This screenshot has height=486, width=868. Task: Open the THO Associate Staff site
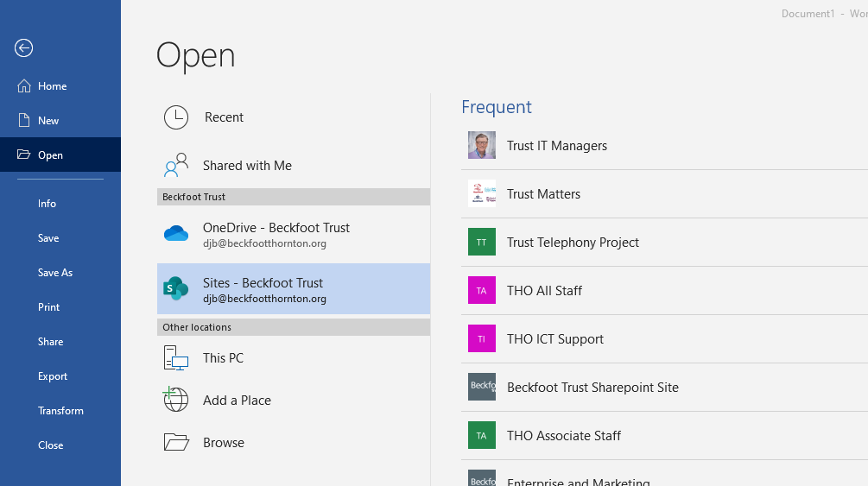(664, 436)
